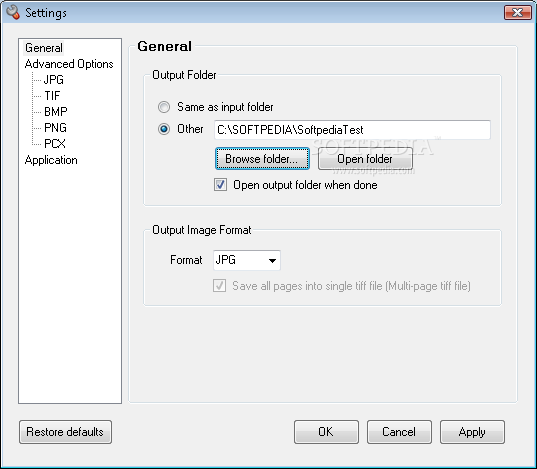
Task: Click the Restore defaults button
Action: [x=65, y=432]
